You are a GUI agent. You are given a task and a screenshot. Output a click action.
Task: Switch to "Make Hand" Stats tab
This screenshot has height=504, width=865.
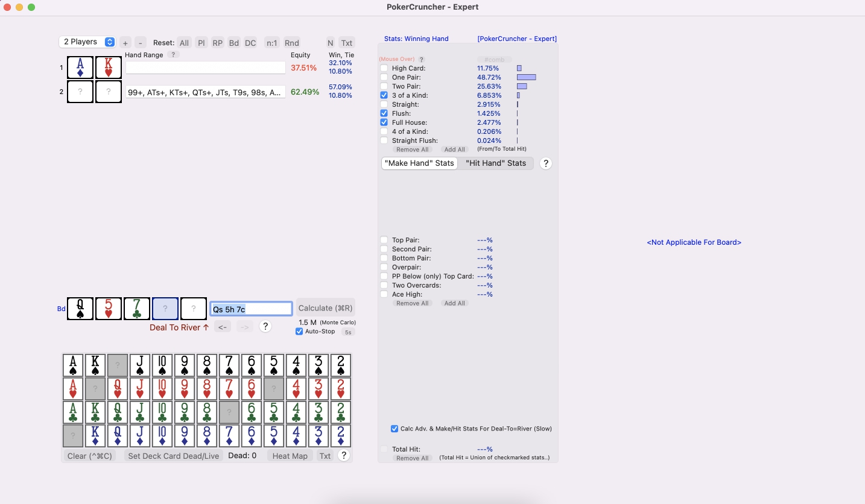tap(419, 163)
